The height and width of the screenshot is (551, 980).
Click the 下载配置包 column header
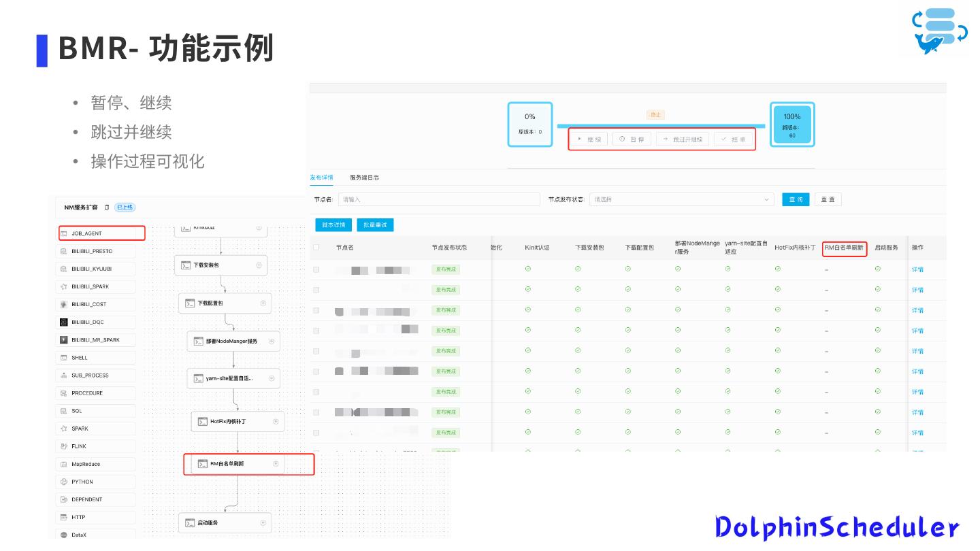(640, 248)
